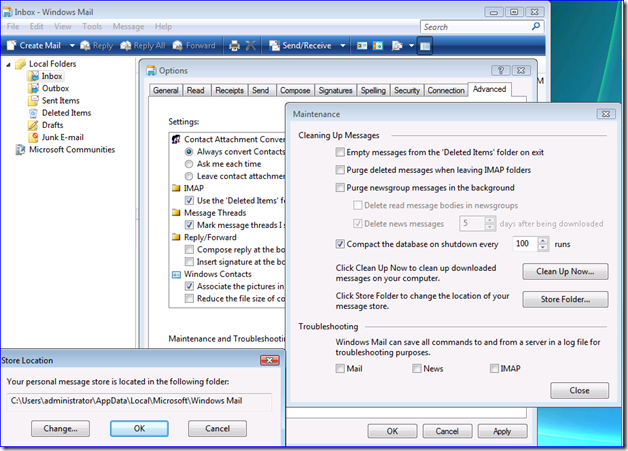Switch to the Spelling tab
Viewport: 628px width, 451px height.
tap(373, 91)
